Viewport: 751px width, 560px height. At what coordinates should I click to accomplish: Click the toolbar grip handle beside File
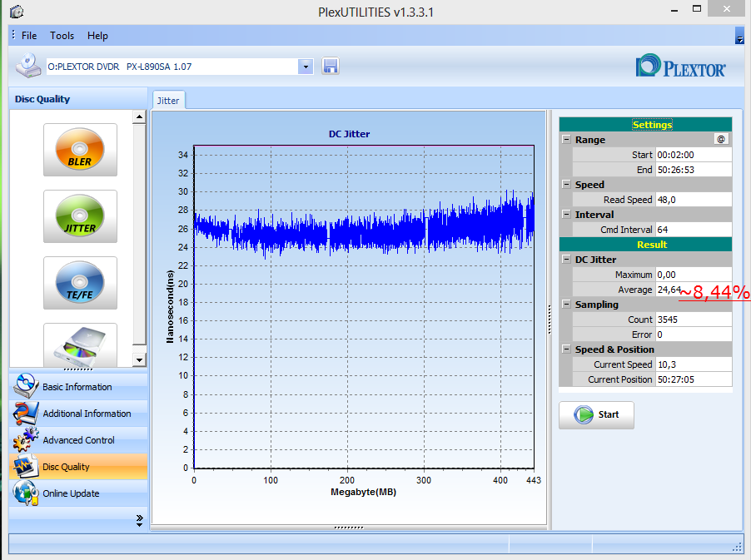(13, 35)
